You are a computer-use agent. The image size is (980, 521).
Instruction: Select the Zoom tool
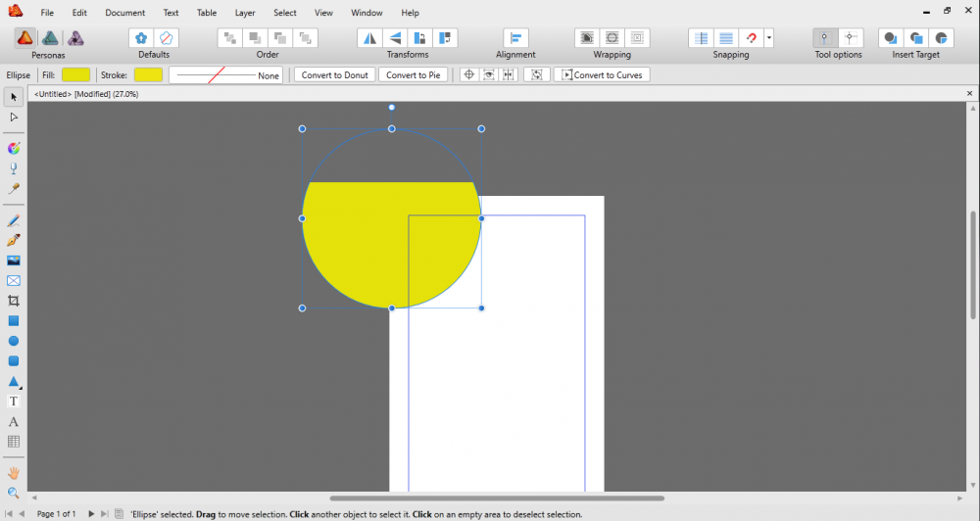(14, 493)
